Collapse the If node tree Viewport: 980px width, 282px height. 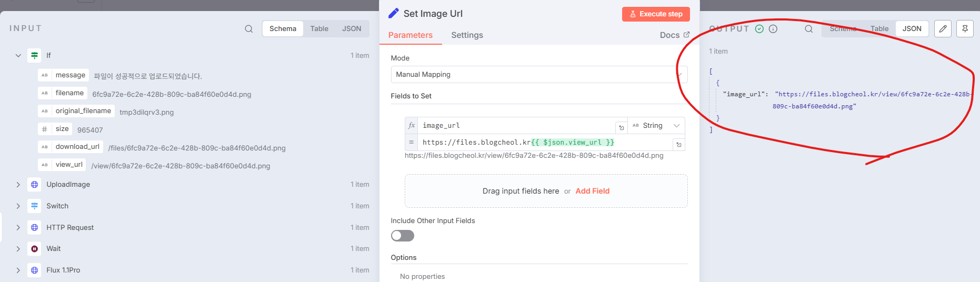(18, 55)
